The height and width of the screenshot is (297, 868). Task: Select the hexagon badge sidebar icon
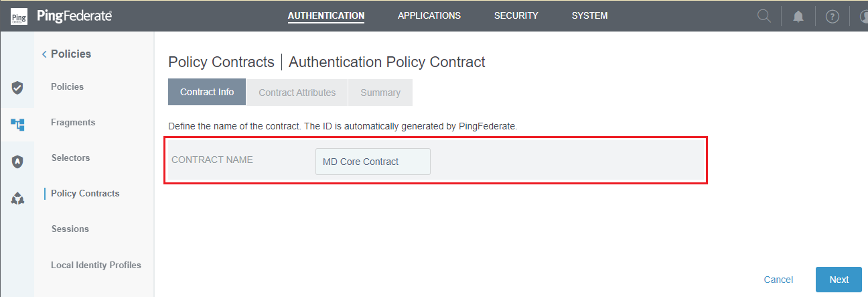[x=17, y=162]
